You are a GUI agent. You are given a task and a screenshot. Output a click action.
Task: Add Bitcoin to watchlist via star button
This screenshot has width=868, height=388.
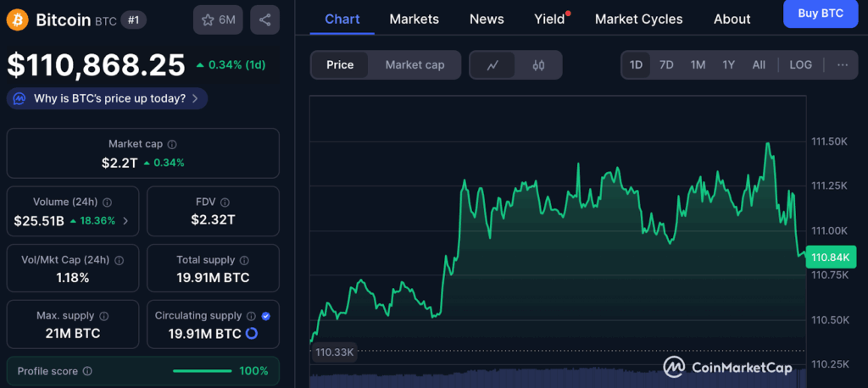tap(217, 19)
